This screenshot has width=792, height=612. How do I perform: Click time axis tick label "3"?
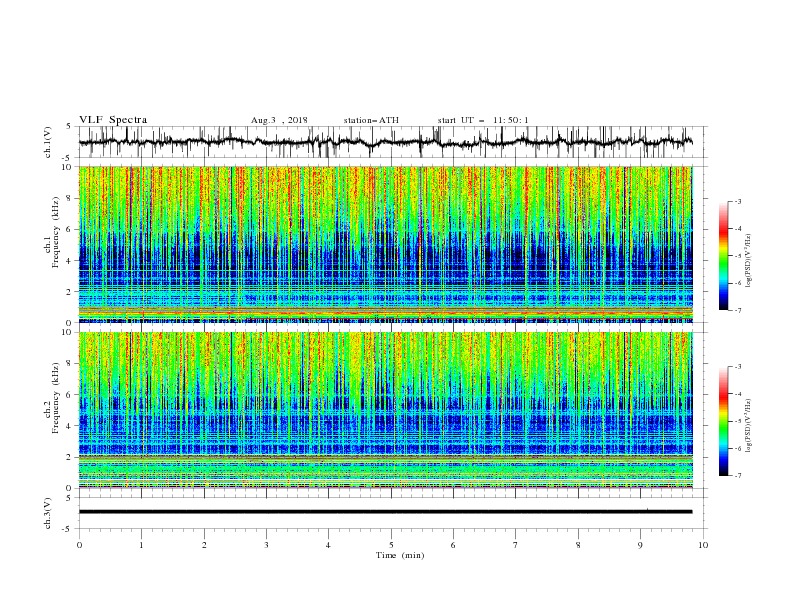[266, 545]
